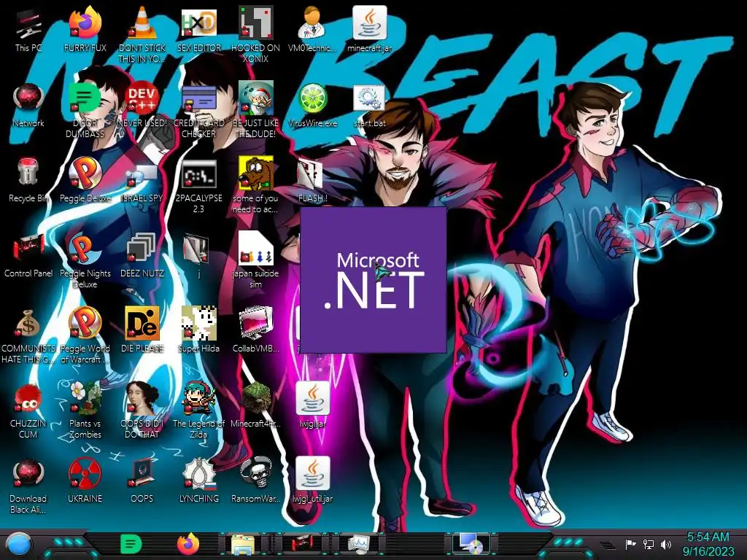The image size is (747, 560).
Task: Launch Plants vs Zombies shortcut
Action: click(x=85, y=411)
